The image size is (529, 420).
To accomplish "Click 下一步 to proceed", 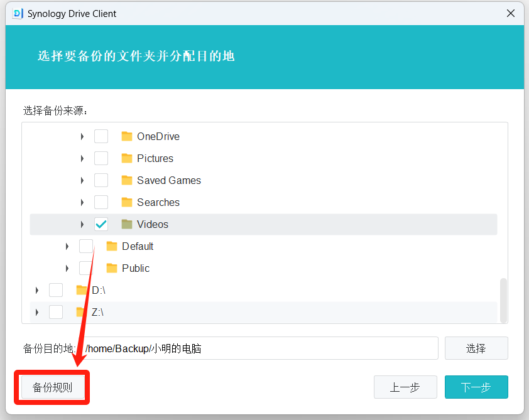I will (476, 387).
